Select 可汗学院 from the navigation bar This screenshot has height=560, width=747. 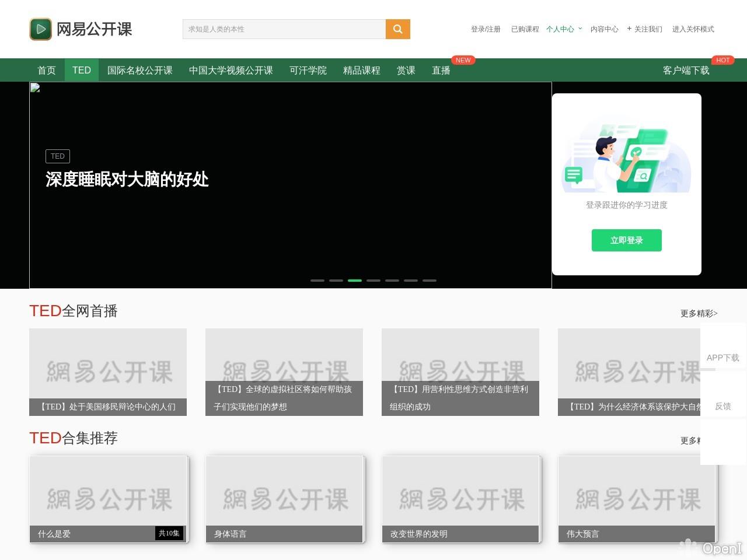pos(308,70)
